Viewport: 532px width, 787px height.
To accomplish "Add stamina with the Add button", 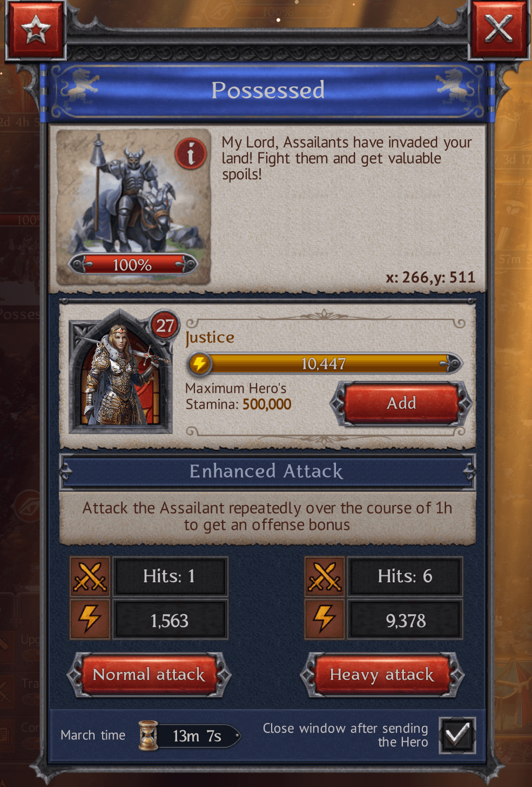I will tap(401, 403).
